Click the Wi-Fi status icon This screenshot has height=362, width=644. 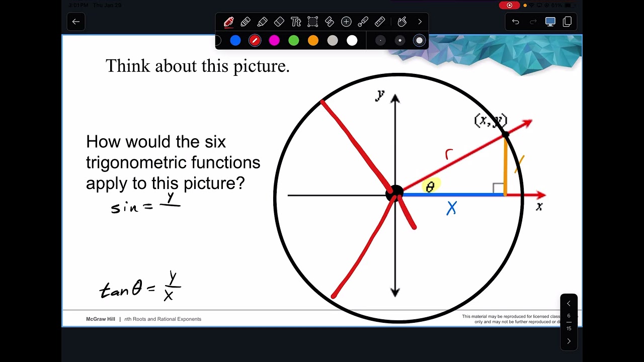tap(531, 5)
